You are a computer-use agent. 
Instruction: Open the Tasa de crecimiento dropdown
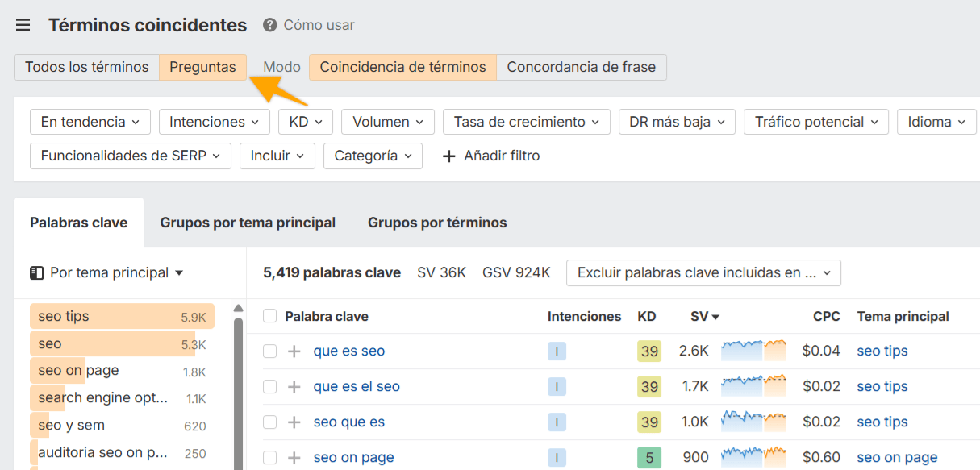click(527, 123)
